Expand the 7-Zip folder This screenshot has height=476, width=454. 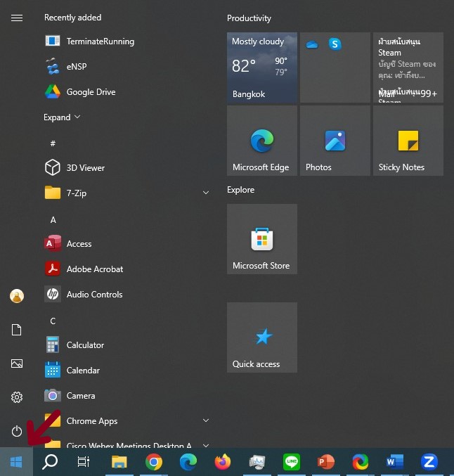206,193
